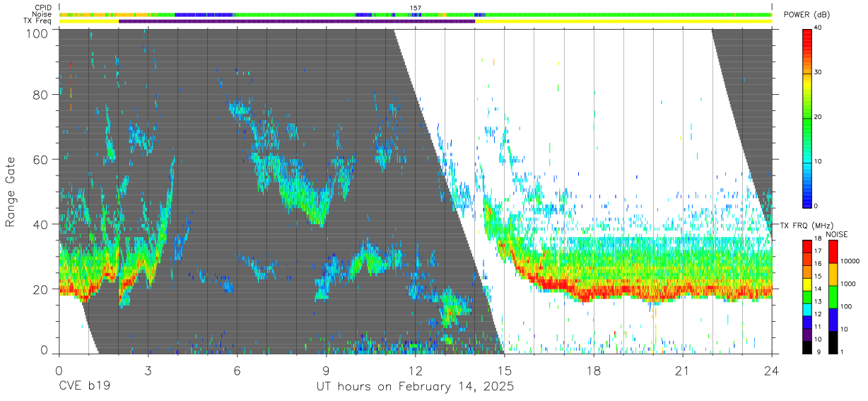Click the range gate 60 axis label
This screenshot has width=868, height=401.
click(x=40, y=160)
